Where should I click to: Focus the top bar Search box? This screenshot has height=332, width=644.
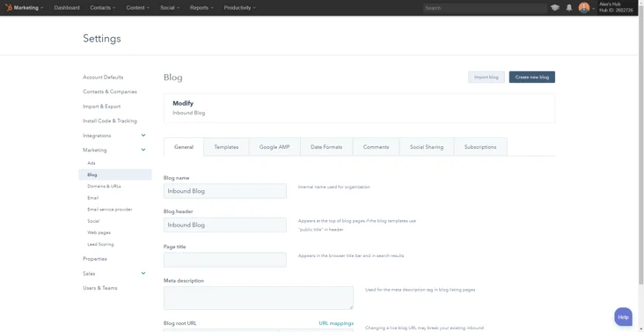pos(485,8)
